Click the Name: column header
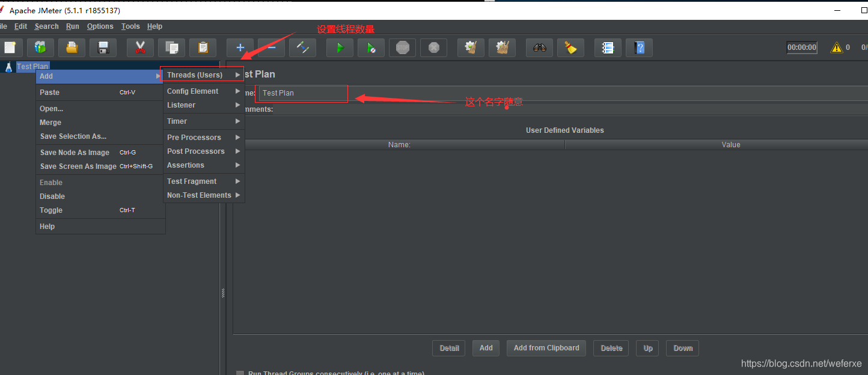The height and width of the screenshot is (375, 868). pyautogui.click(x=399, y=145)
